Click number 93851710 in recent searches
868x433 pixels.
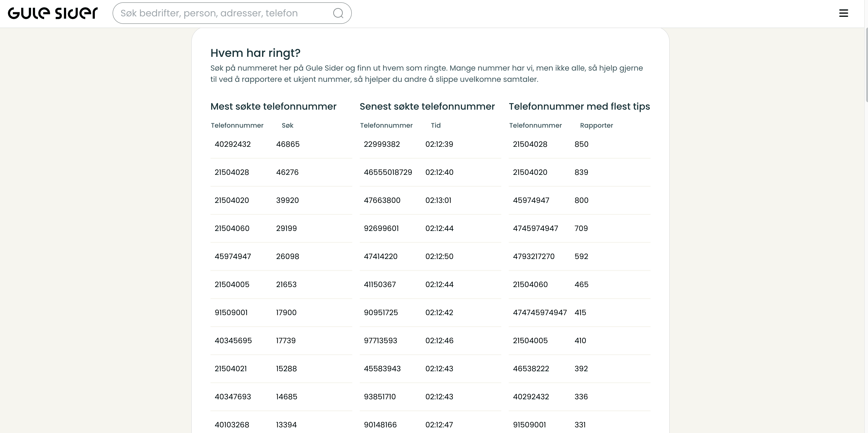(x=380, y=397)
